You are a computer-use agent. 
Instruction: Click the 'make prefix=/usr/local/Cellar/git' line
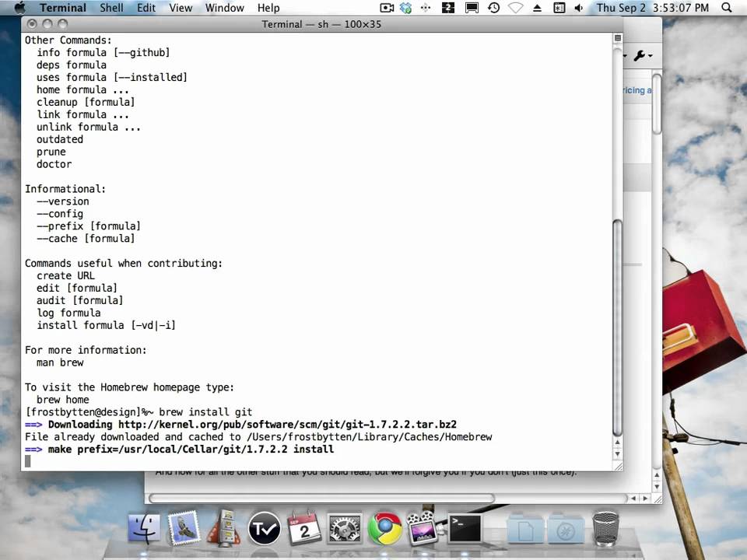179,449
